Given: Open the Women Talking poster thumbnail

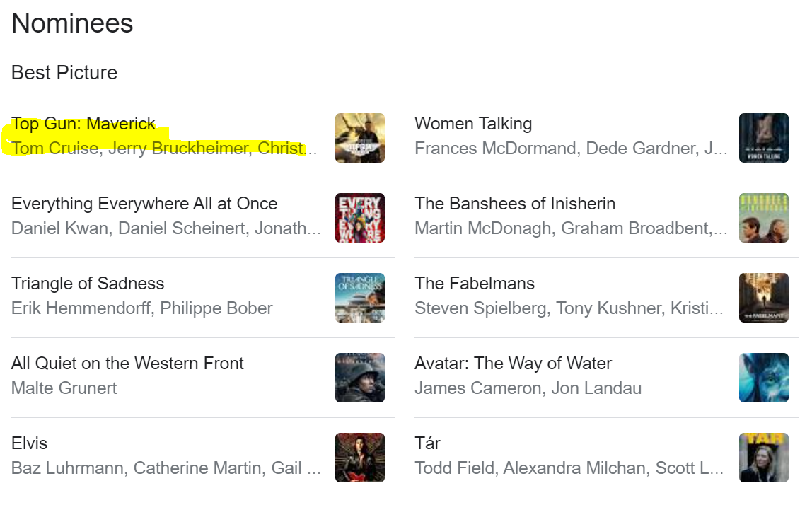Looking at the screenshot, I should coord(763,138).
